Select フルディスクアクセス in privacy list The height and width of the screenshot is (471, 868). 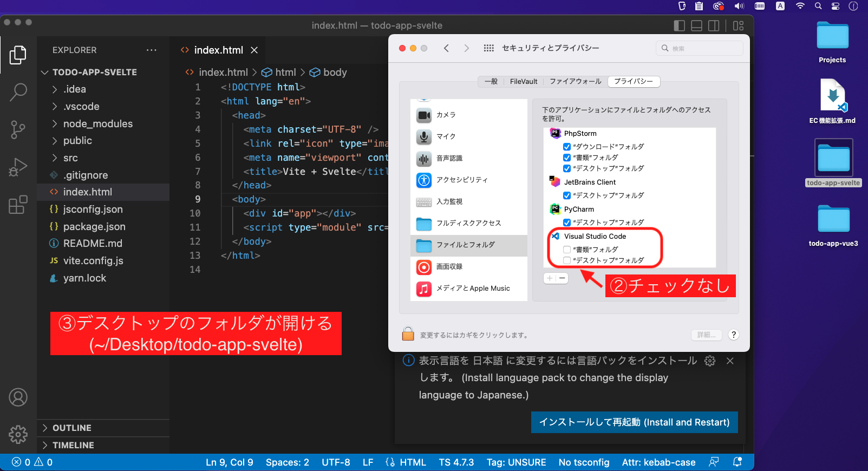468,223
